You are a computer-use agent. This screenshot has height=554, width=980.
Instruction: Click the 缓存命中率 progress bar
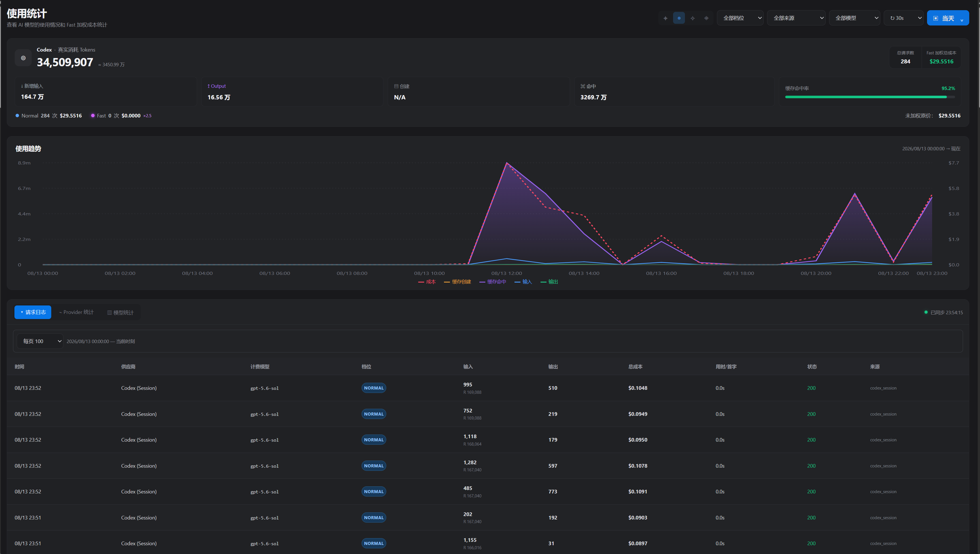(870, 97)
